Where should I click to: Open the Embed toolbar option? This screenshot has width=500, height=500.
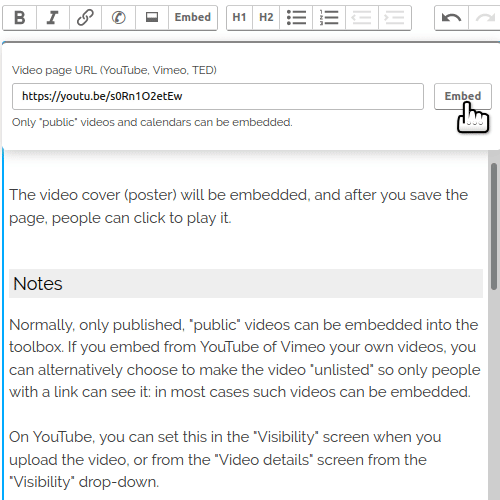tap(193, 18)
